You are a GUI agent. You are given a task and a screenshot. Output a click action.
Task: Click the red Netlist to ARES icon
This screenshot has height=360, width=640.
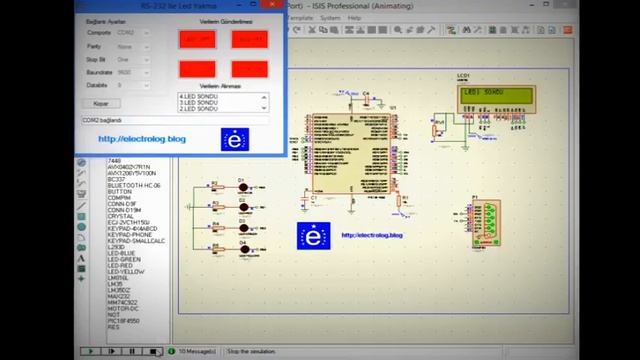tap(567, 30)
